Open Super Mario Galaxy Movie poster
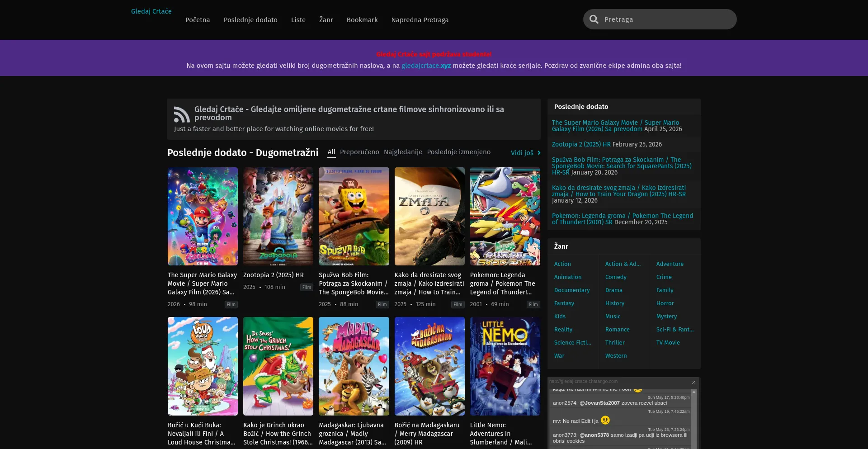The width and height of the screenshot is (868, 449). pos(203,216)
